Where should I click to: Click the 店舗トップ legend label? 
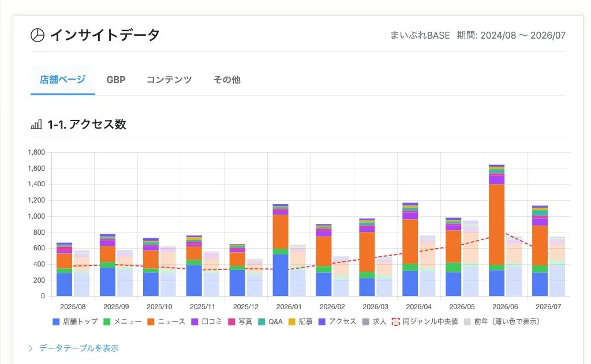(x=80, y=321)
